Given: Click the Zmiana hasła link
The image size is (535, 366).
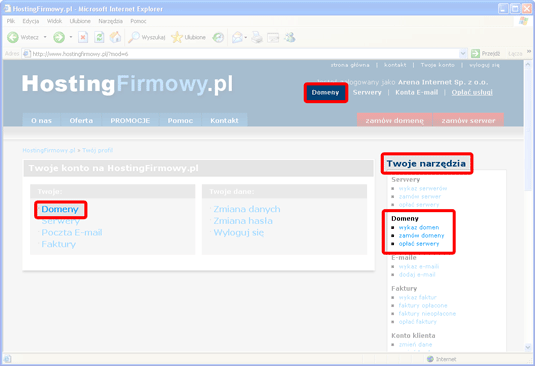Looking at the screenshot, I should (x=243, y=221).
